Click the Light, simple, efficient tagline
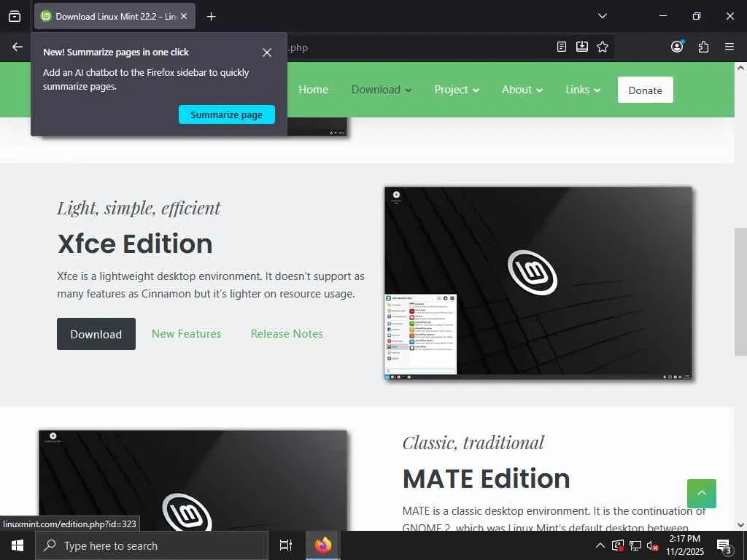This screenshot has width=747, height=560. pos(139,208)
